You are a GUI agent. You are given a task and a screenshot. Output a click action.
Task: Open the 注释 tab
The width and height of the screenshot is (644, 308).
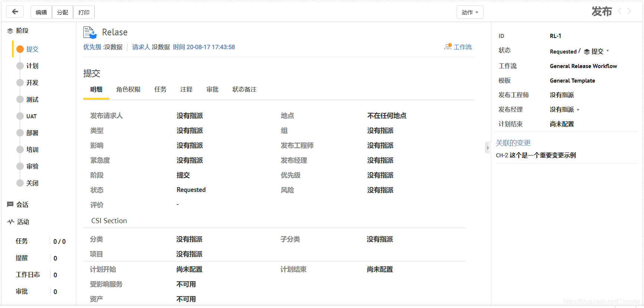pyautogui.click(x=187, y=89)
